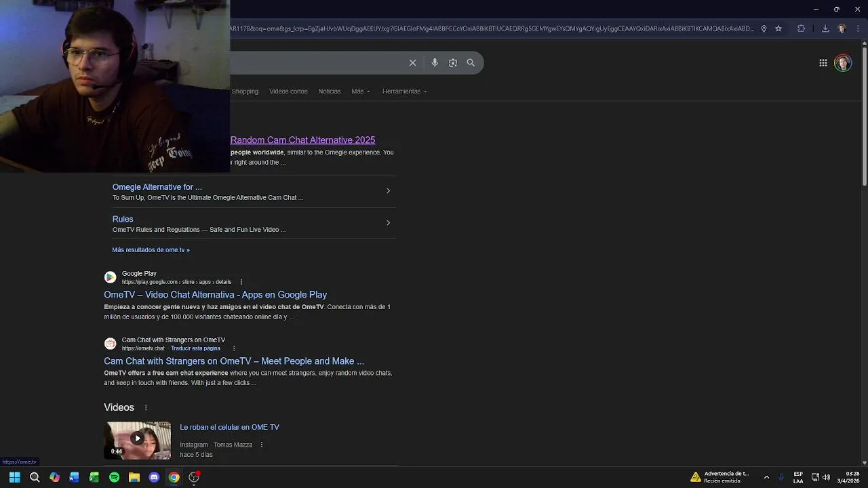Open Chrome profile avatar in toolbar
The width and height of the screenshot is (868, 488).
tap(842, 28)
